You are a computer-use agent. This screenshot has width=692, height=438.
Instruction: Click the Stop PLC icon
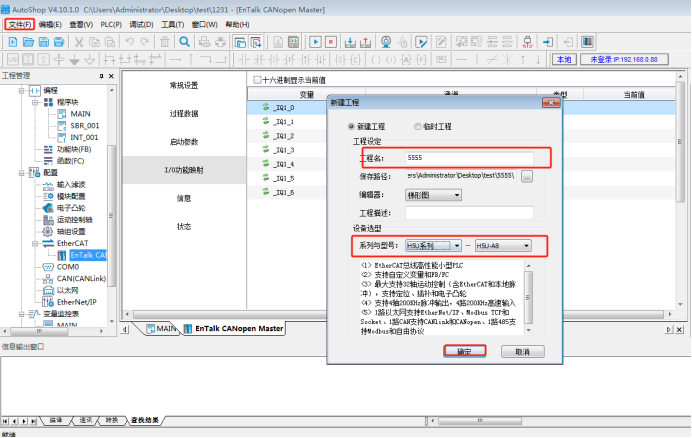click(331, 42)
